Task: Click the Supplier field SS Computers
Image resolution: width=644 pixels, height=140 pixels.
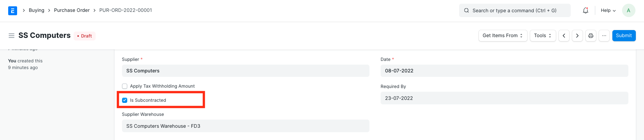Action: click(246, 71)
